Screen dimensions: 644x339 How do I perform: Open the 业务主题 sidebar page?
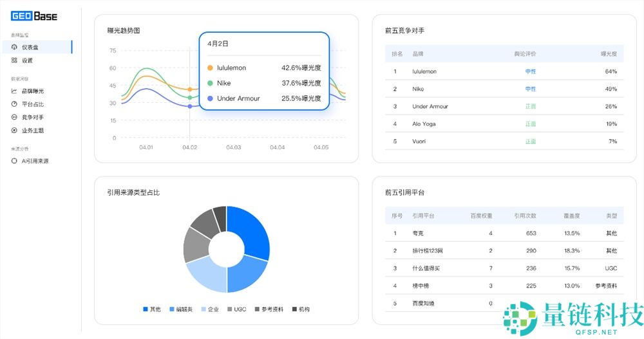coord(33,131)
